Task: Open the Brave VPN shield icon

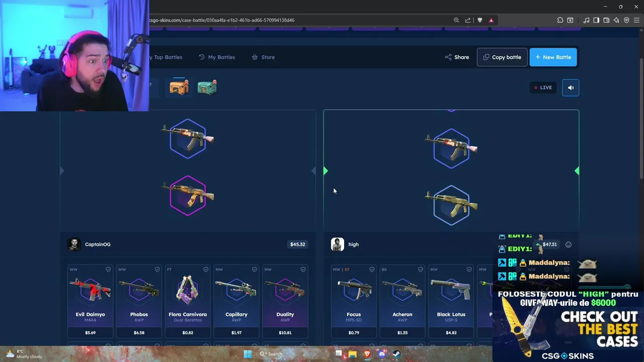Action: coord(626,20)
